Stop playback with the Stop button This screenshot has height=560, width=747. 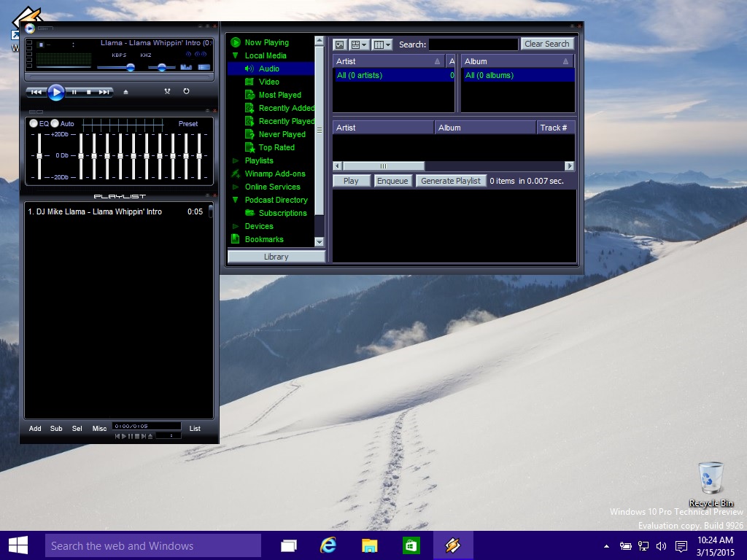(x=89, y=92)
